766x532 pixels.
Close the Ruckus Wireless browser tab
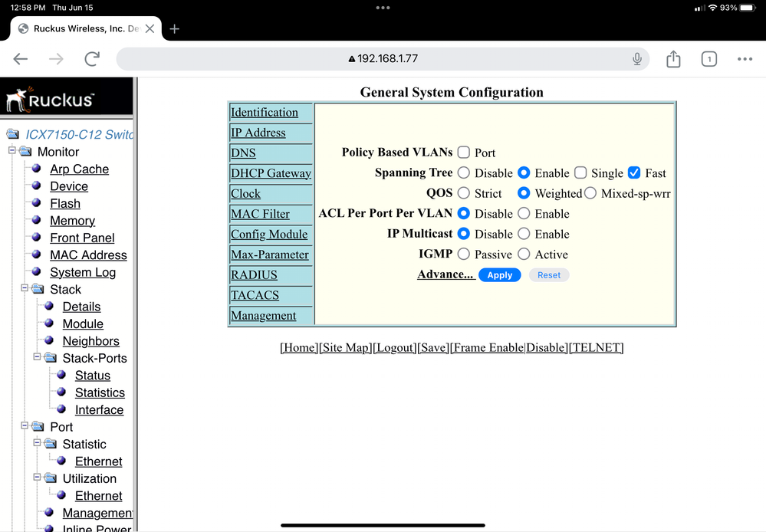150,28
